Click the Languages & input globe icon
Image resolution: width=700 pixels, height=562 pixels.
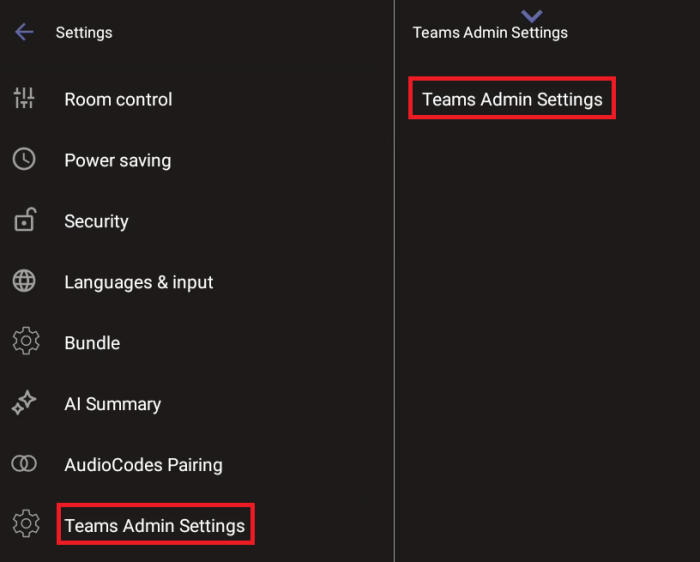24,281
